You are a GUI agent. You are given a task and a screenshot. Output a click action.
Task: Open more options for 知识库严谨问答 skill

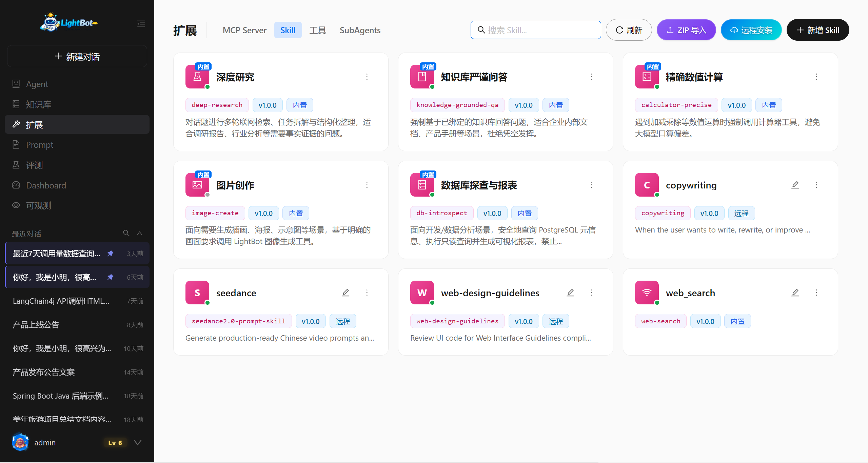click(x=592, y=77)
